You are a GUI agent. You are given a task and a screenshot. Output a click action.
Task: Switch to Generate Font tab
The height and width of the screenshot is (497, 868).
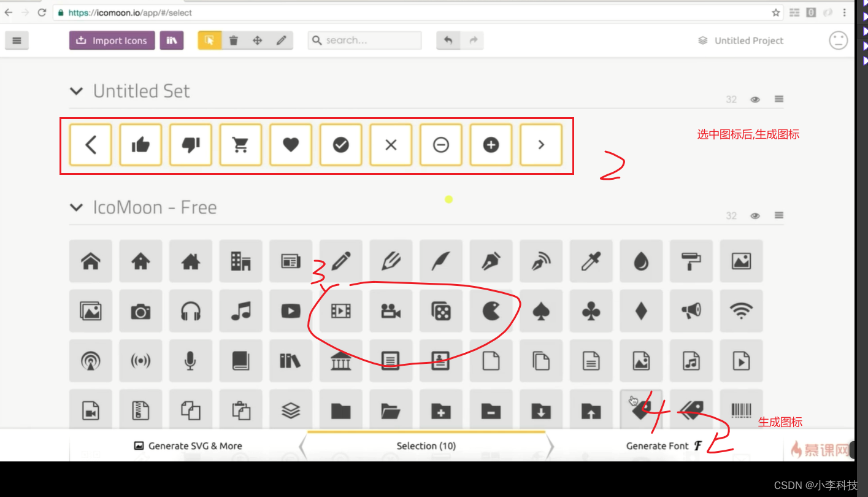pos(663,446)
